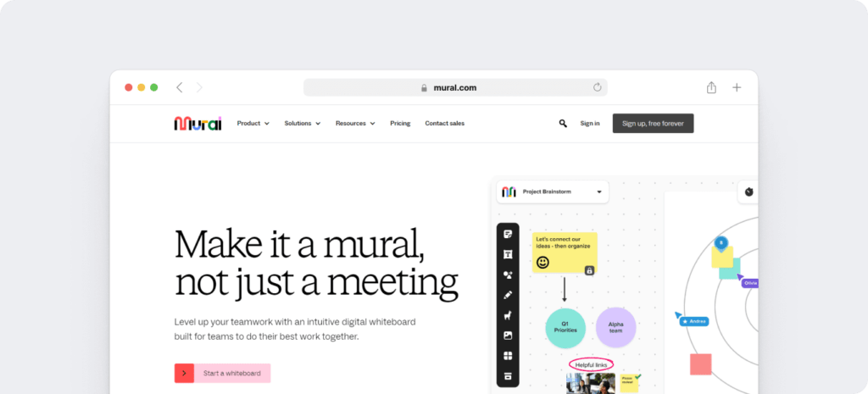Open the Pricing page
The height and width of the screenshot is (394, 868).
(400, 124)
